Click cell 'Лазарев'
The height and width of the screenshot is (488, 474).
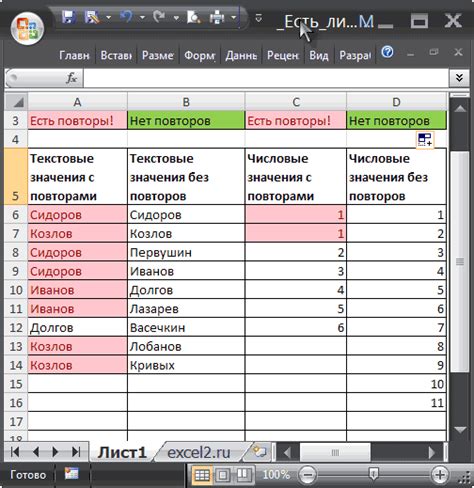pos(186,309)
